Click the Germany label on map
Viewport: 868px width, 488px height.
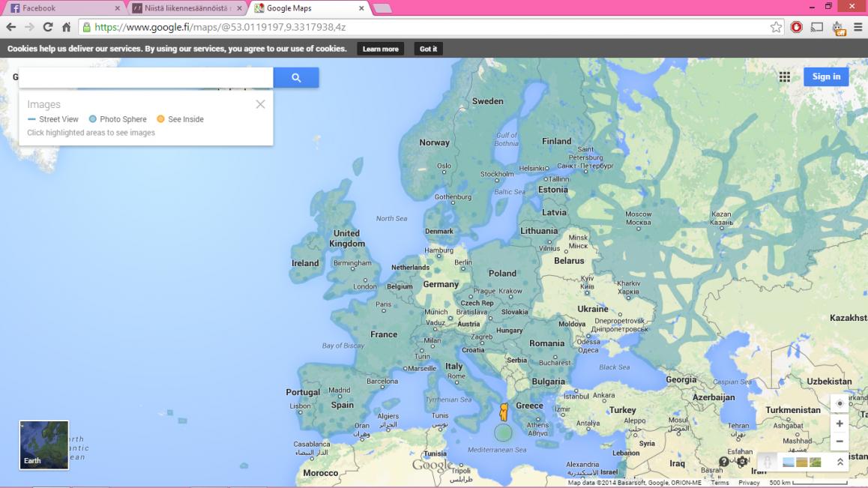[x=441, y=284]
